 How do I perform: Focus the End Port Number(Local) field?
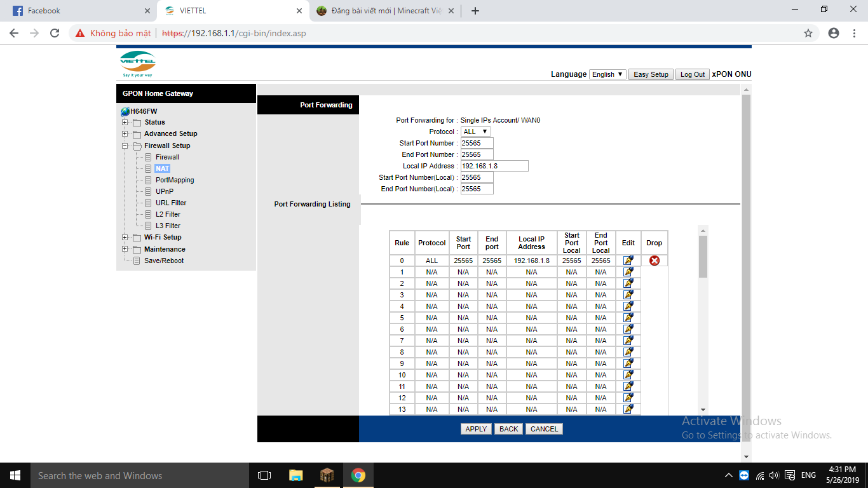[x=477, y=189]
